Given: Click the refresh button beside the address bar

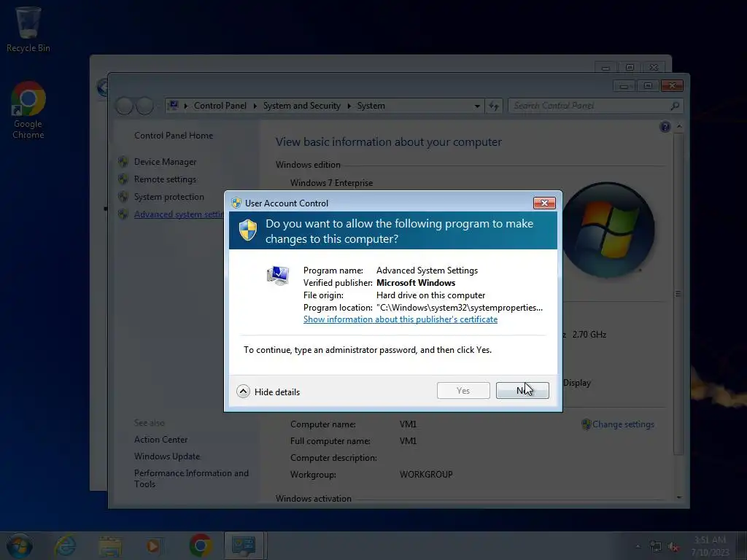Looking at the screenshot, I should pyautogui.click(x=494, y=106).
